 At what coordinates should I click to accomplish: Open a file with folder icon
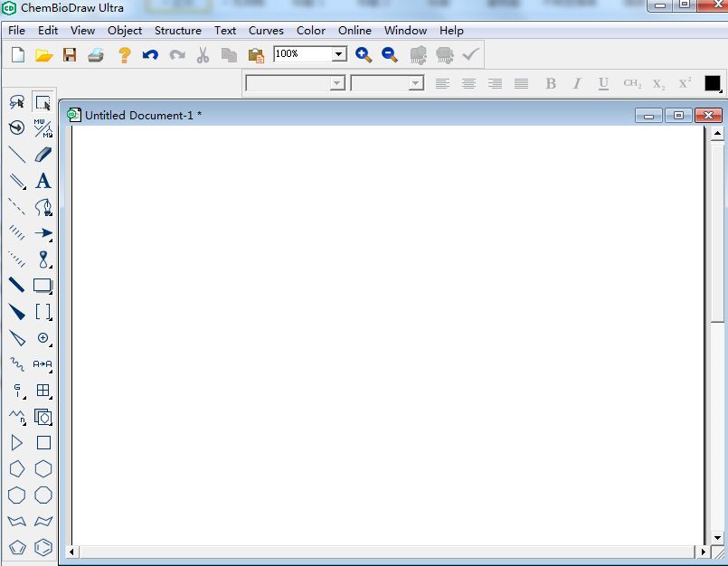(x=43, y=55)
